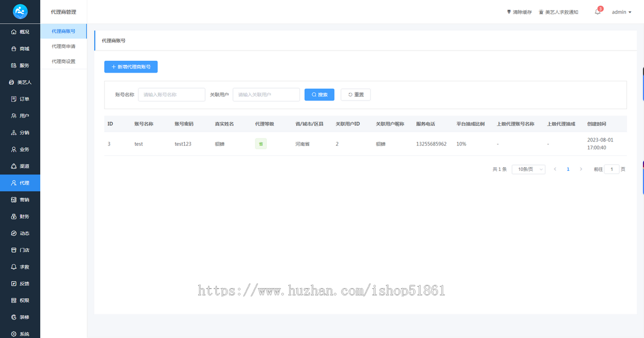Click the 重置 reset button

point(356,95)
